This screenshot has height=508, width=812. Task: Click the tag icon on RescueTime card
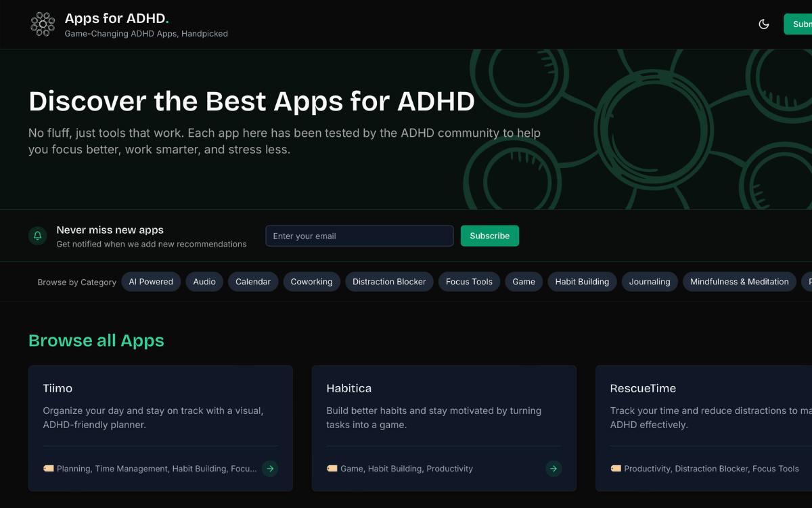[616, 468]
